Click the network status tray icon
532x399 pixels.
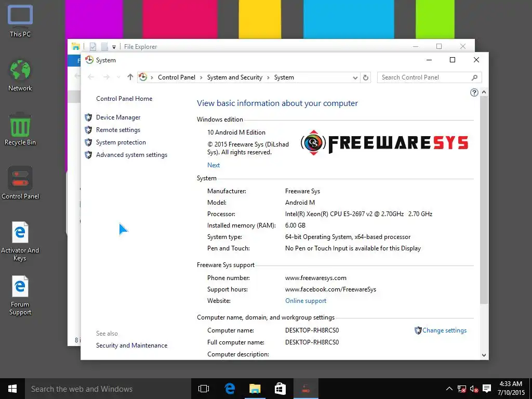pyautogui.click(x=461, y=389)
